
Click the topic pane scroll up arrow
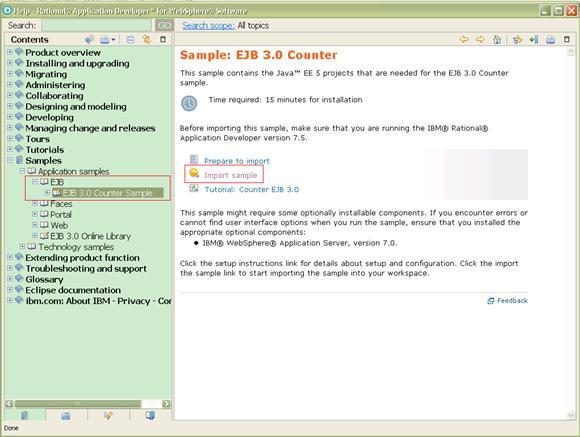pos(571,52)
